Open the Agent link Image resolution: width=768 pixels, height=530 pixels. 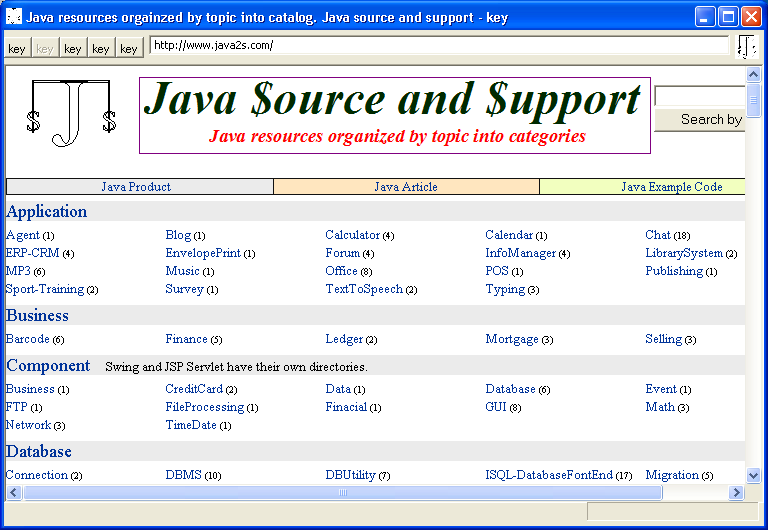(x=23, y=235)
